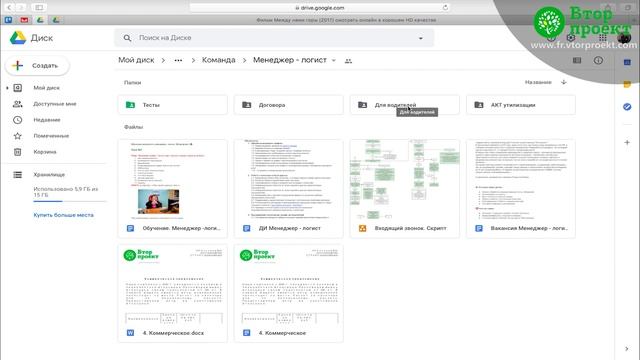This screenshot has height=360, width=640.
Task: Click the drive.google.com address bar
Action: click(x=320, y=7)
